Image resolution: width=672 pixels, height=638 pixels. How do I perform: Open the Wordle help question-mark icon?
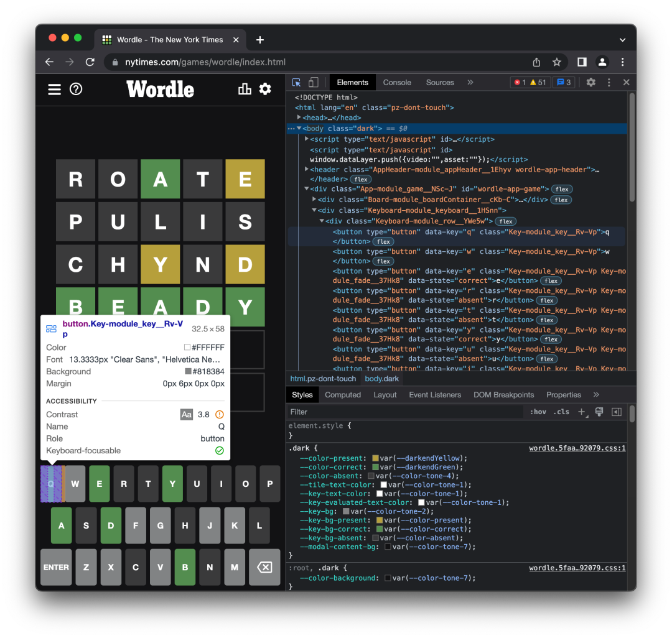(x=76, y=89)
